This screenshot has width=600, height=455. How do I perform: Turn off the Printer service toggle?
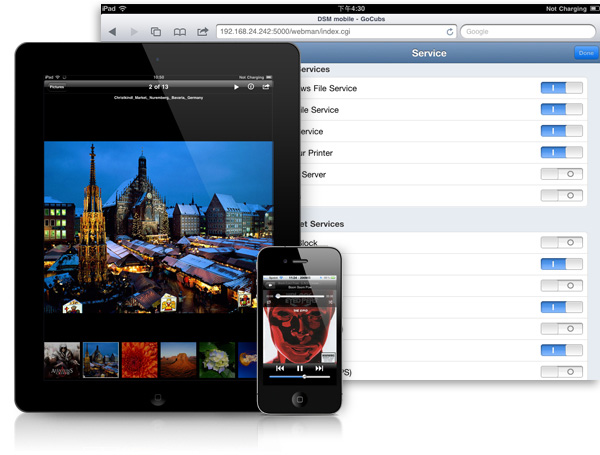[x=561, y=152]
